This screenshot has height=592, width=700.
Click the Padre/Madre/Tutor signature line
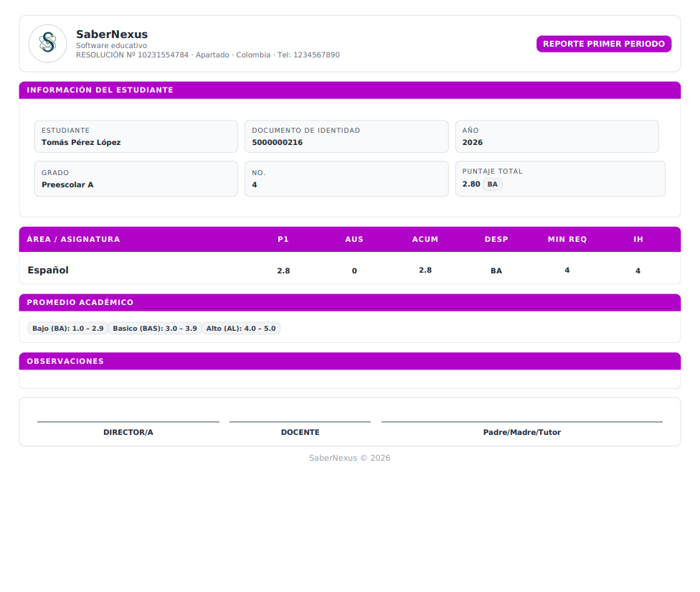pyautogui.click(x=522, y=432)
